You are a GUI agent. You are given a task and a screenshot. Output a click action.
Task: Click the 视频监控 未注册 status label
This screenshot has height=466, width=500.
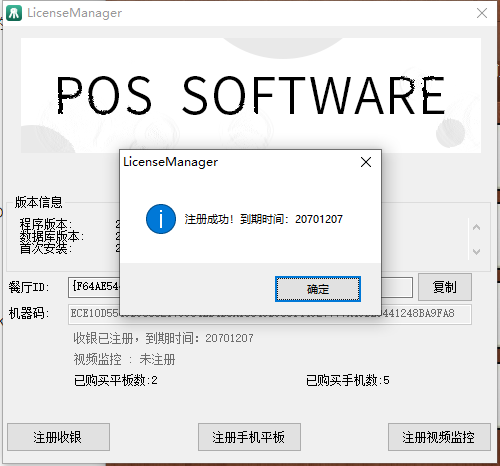[124, 359]
